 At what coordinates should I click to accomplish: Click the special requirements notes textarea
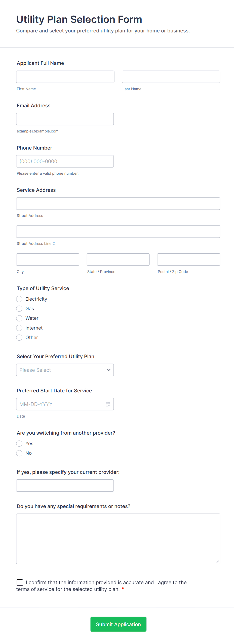coord(118,539)
